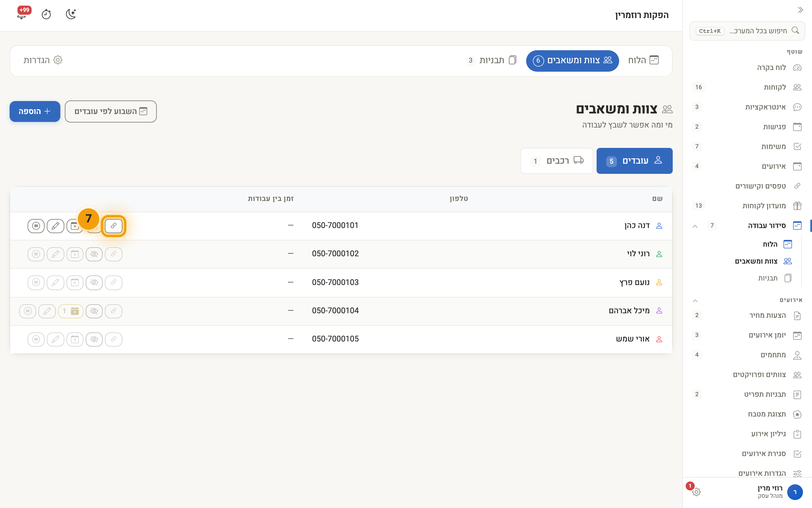
Task: Open השבוע לפי עובדים weekly view
Action: 111,111
